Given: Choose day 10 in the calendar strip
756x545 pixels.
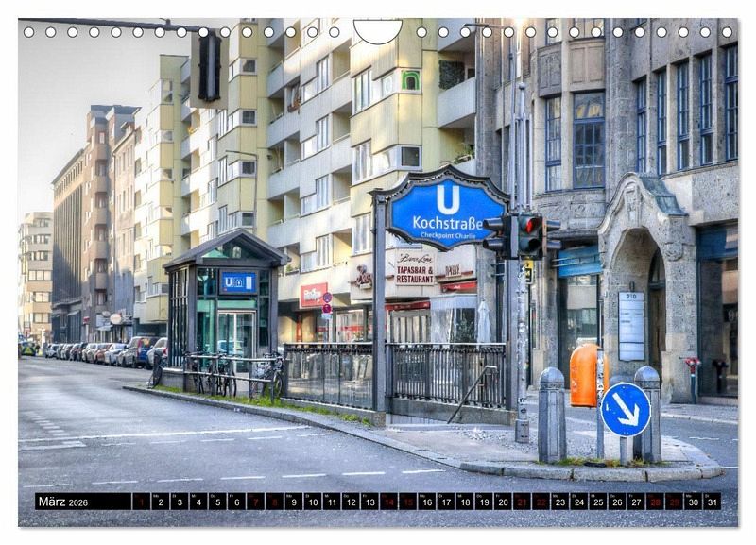Looking at the screenshot, I should point(313,502).
